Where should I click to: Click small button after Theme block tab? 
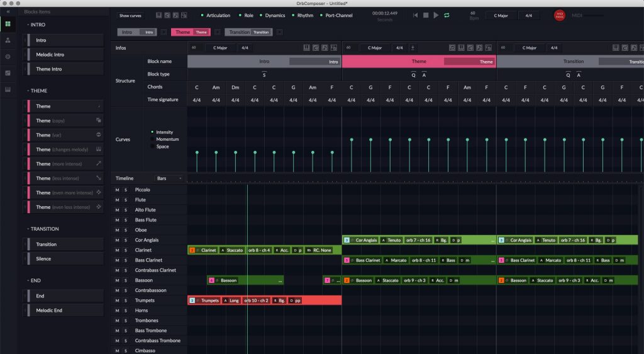click(x=218, y=32)
